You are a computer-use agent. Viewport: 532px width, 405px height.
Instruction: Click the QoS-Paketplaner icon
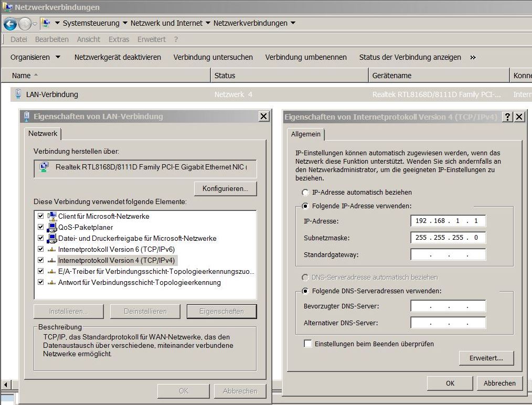[x=51, y=227]
